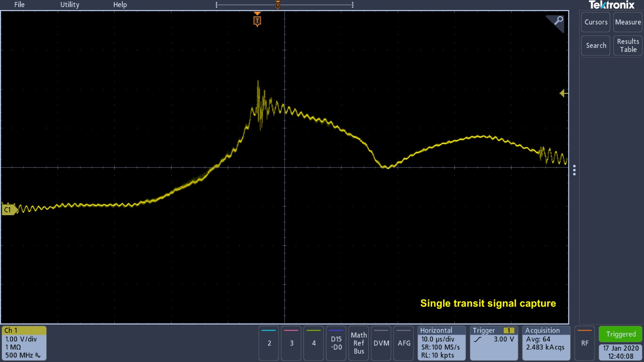
Task: Click the date and time display
Action: [x=621, y=352]
